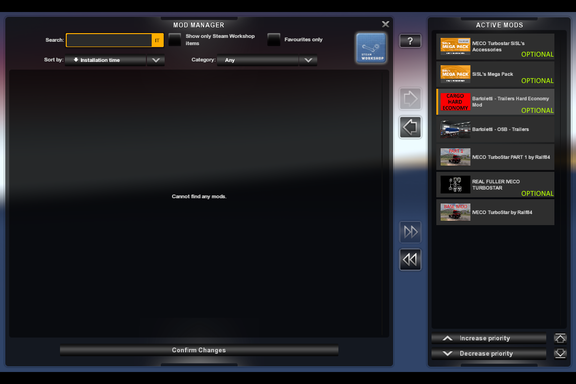This screenshot has width=576, height=384.
Task: Open the Steam Workshop button
Action: point(371,48)
